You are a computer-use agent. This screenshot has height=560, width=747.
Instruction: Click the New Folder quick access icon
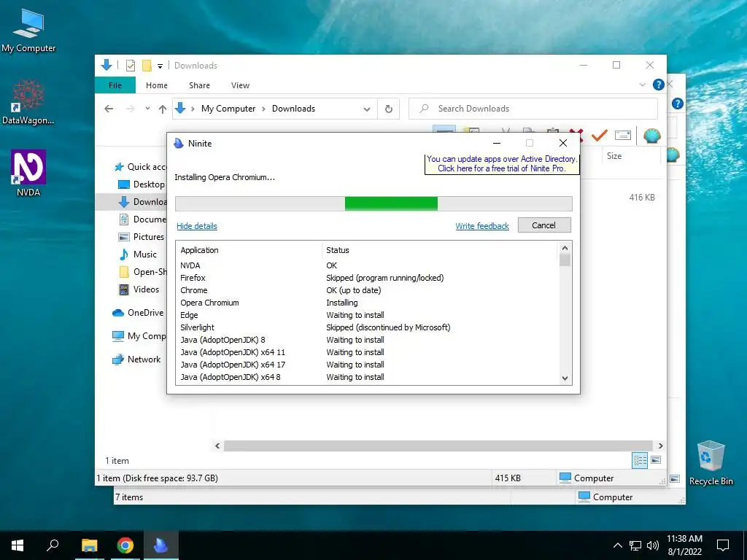click(x=147, y=66)
